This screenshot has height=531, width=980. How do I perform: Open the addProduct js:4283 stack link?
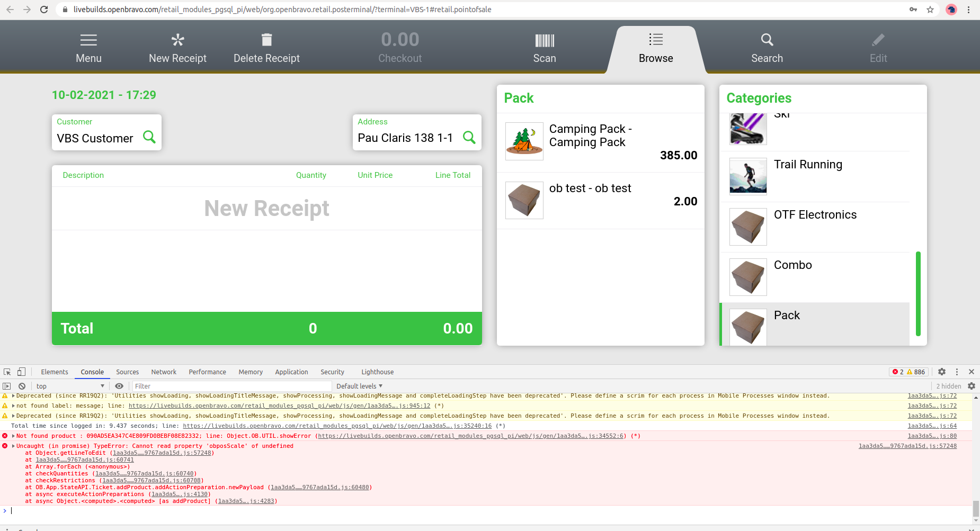(246, 501)
